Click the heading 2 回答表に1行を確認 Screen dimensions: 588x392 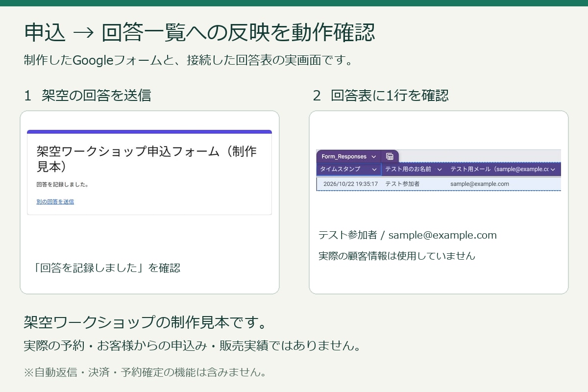[381, 95]
